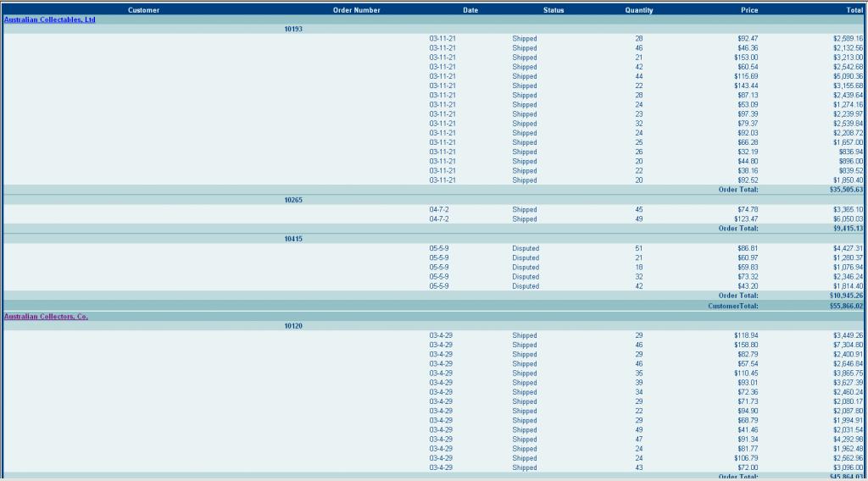Click the row total $7,304.80
This screenshot has height=481, width=868.
848,345
